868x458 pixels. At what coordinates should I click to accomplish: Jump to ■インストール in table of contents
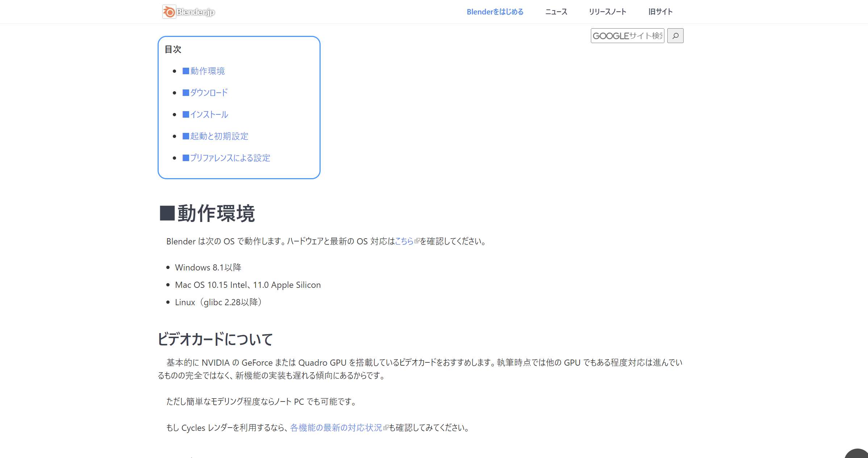(x=205, y=114)
